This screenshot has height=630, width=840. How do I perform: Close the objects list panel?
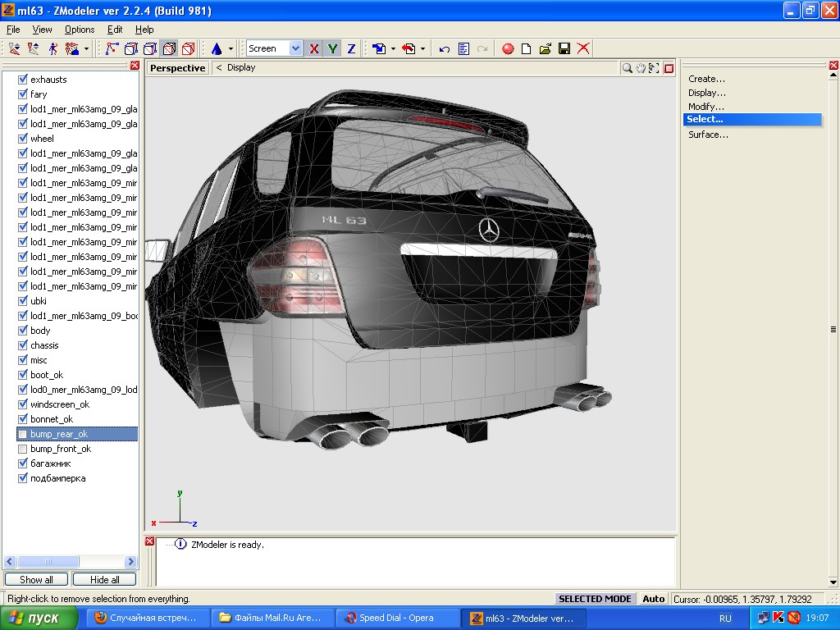[135, 66]
